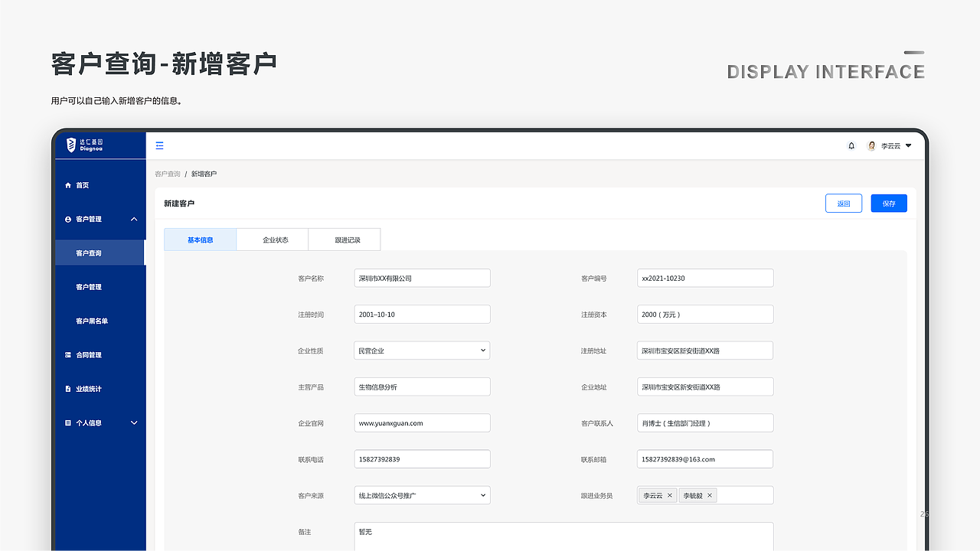980x551 pixels.
Task: Click the 注册地址 input field
Action: [x=705, y=350]
